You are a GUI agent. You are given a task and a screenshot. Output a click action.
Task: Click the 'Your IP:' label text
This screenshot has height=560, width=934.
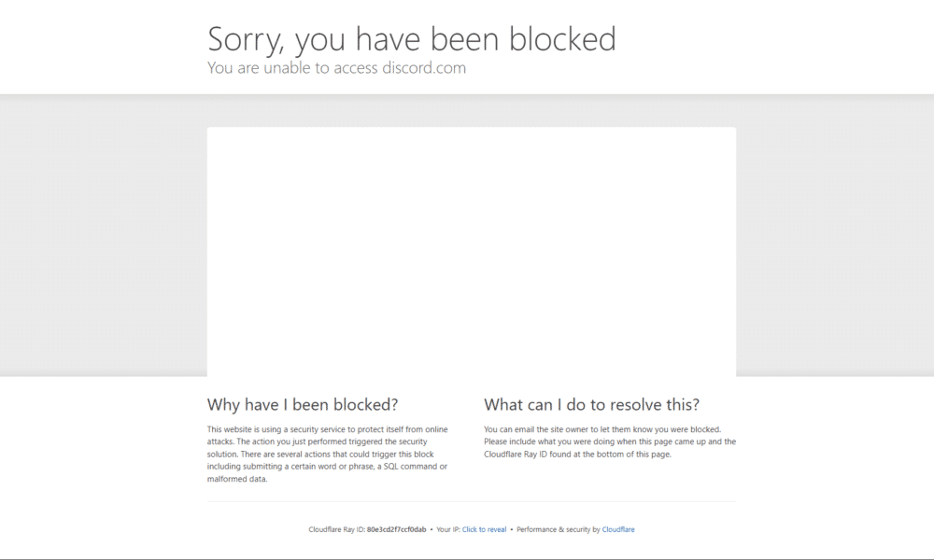448,529
